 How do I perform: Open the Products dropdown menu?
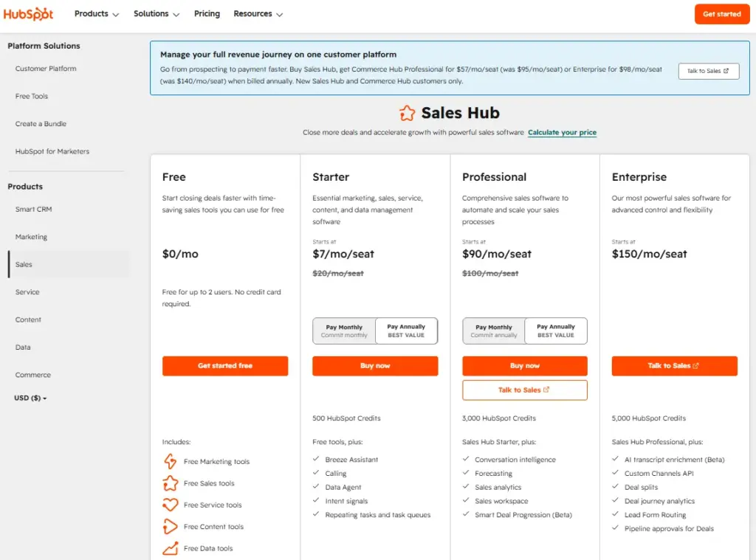pos(97,14)
